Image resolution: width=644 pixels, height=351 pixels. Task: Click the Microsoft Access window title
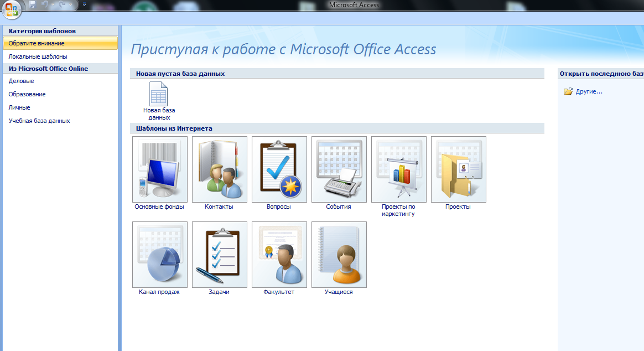pos(354,5)
